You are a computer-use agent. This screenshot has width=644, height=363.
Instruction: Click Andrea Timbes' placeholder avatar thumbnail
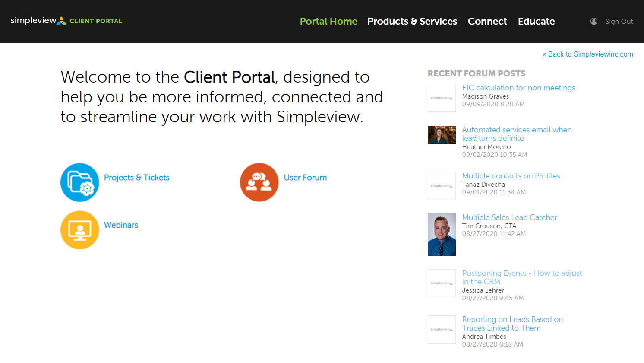pyautogui.click(x=442, y=329)
